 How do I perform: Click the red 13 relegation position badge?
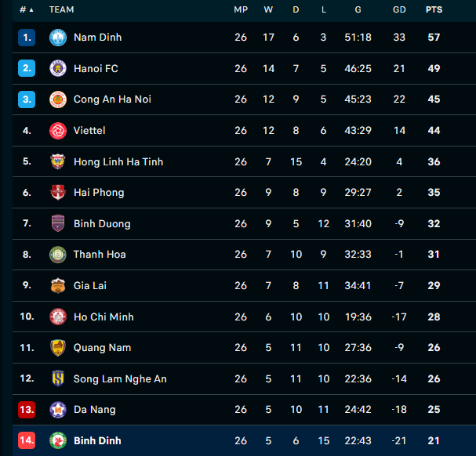coord(27,410)
